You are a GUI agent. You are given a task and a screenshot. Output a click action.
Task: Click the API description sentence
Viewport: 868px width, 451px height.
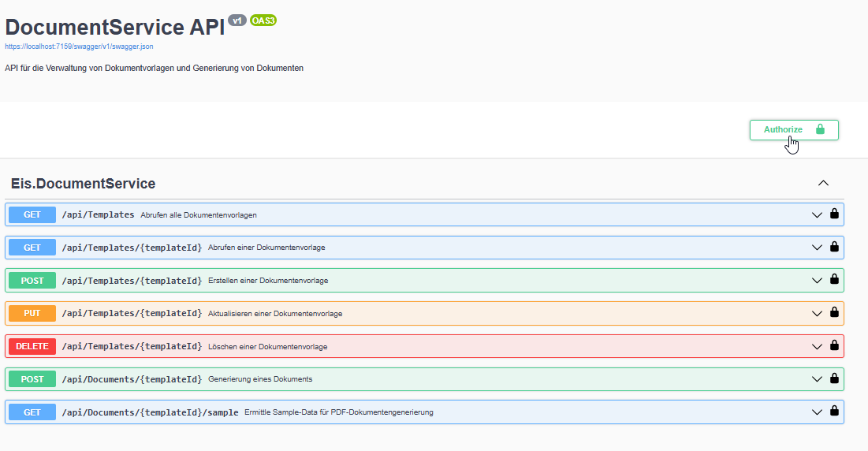click(154, 68)
